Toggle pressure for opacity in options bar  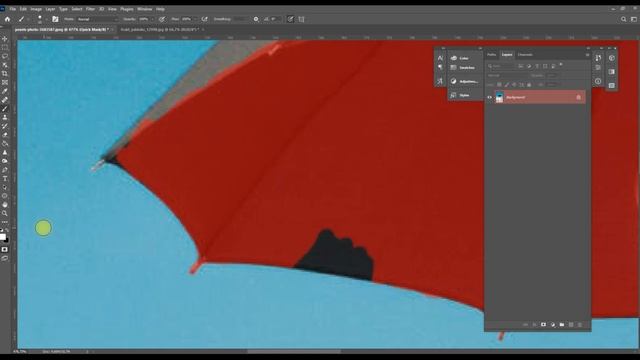coord(162,19)
